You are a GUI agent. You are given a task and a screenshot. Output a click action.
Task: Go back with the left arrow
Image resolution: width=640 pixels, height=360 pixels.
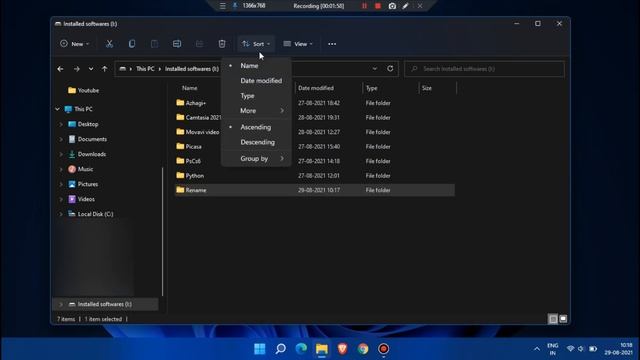tap(60, 69)
